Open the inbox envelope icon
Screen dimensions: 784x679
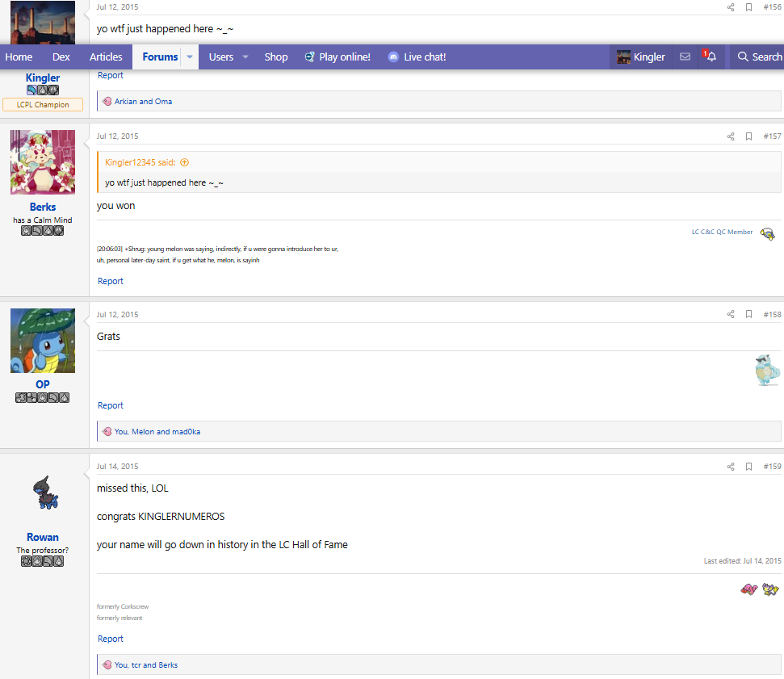pos(685,57)
